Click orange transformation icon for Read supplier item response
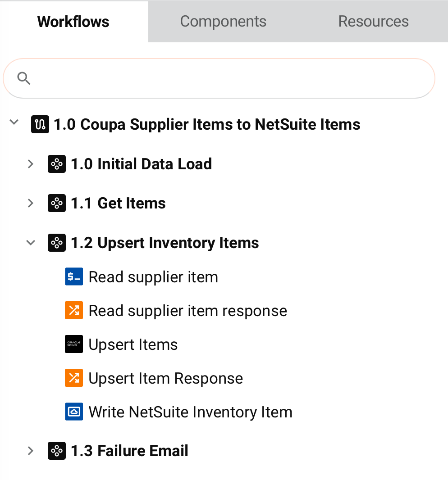448x480 pixels. pyautogui.click(x=74, y=311)
